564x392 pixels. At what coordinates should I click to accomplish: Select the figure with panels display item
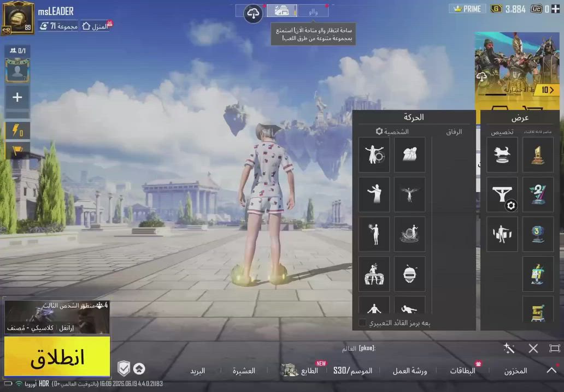point(502,234)
